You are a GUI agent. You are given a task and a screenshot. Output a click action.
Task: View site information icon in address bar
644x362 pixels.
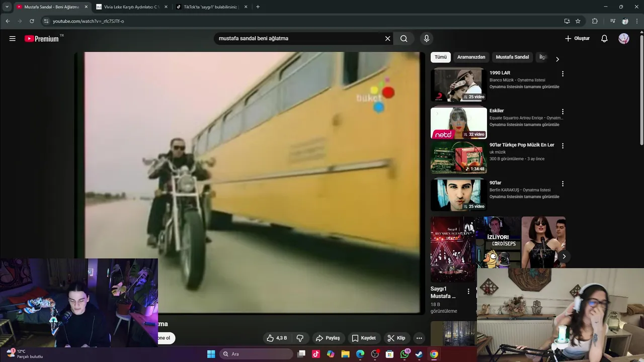point(46,21)
